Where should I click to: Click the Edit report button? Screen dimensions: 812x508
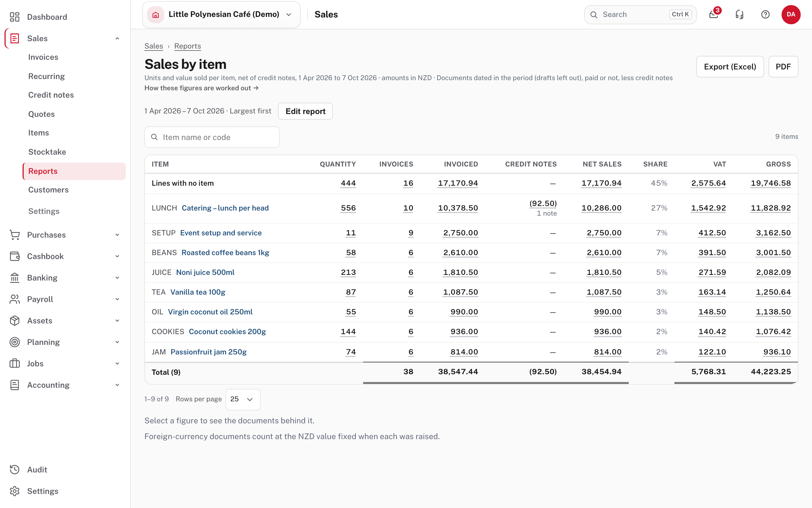[305, 111]
